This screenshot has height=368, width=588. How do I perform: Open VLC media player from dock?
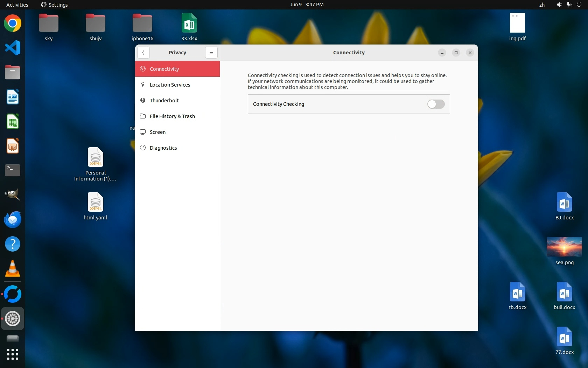(13, 269)
